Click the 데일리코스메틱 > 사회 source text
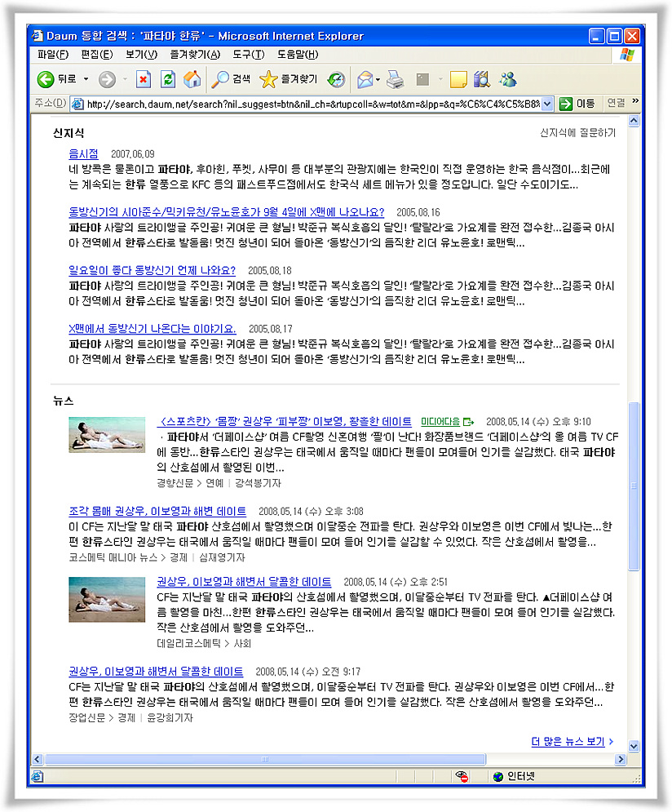Viewport: 672px width, 812px height. (x=204, y=644)
